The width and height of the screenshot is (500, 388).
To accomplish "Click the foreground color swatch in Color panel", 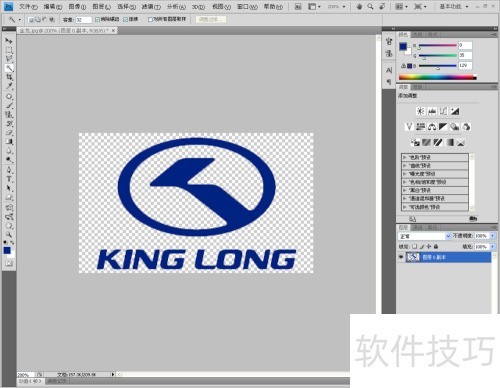I will (x=403, y=46).
